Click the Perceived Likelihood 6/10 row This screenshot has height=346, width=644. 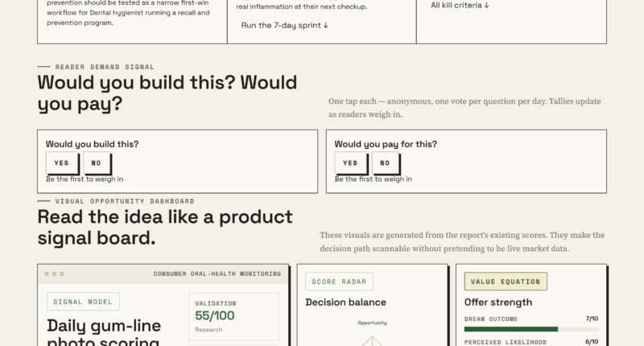(531, 342)
